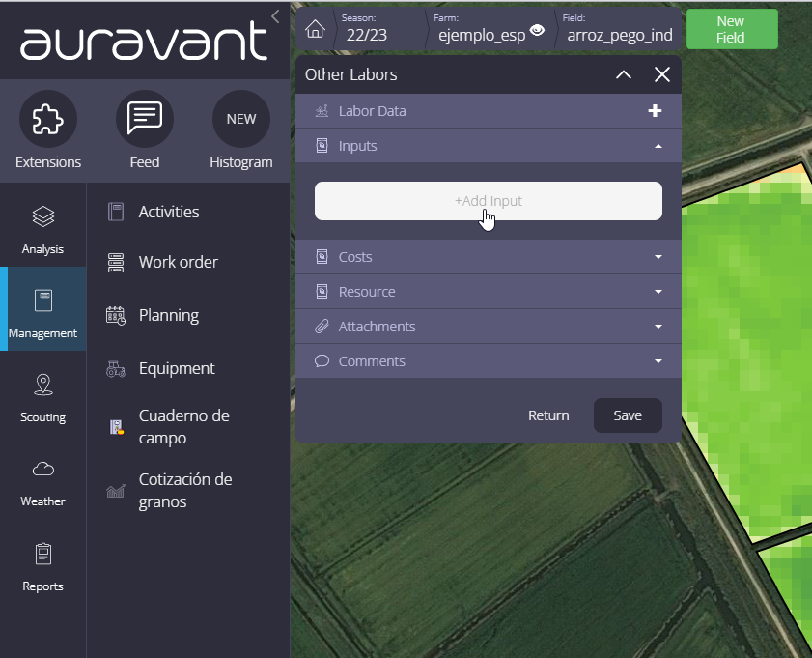Image resolution: width=812 pixels, height=658 pixels.
Task: Open the Extensions puzzle icon
Action: coord(48,119)
